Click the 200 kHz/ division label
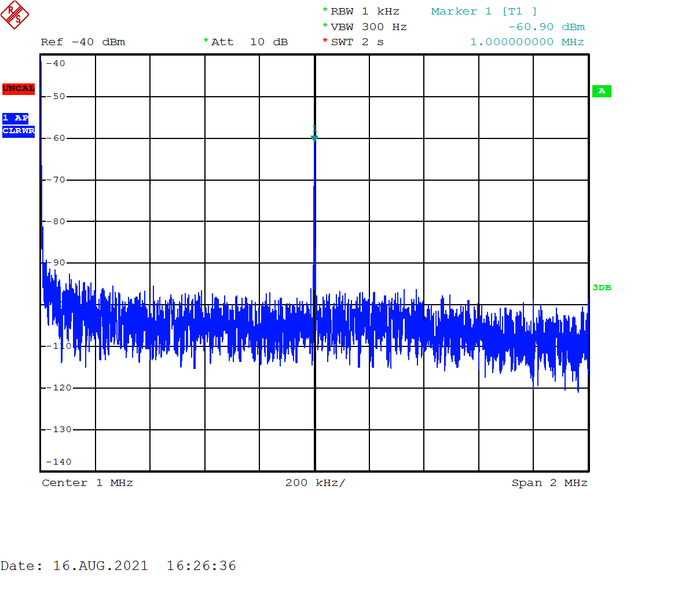The width and height of the screenshot is (700, 592). (315, 483)
